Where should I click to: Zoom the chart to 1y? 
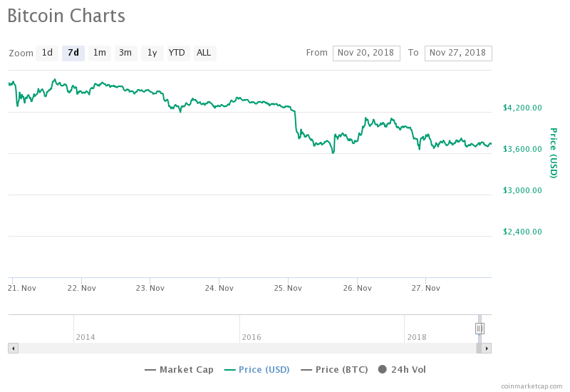(x=152, y=53)
